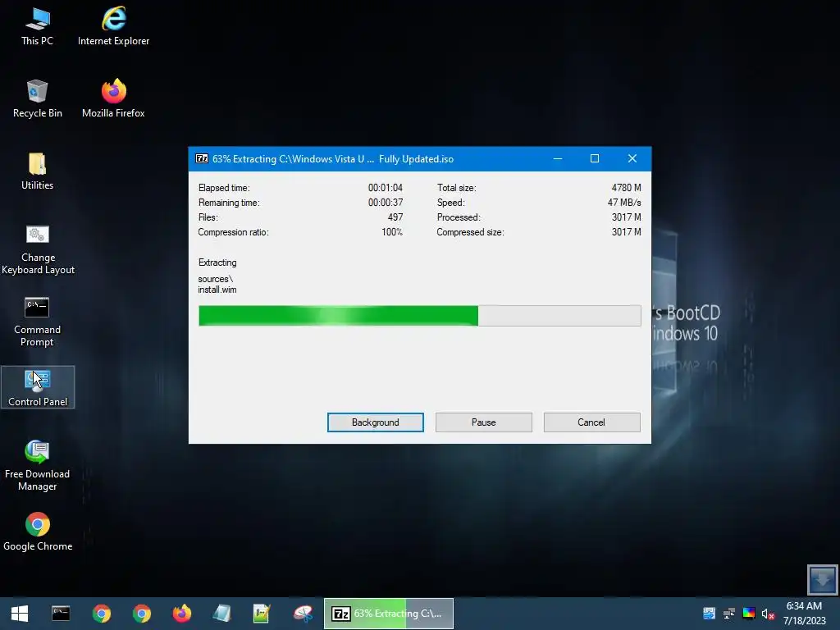Launch Command Prompt from taskbar
This screenshot has width=840, height=630.
tap(61, 614)
